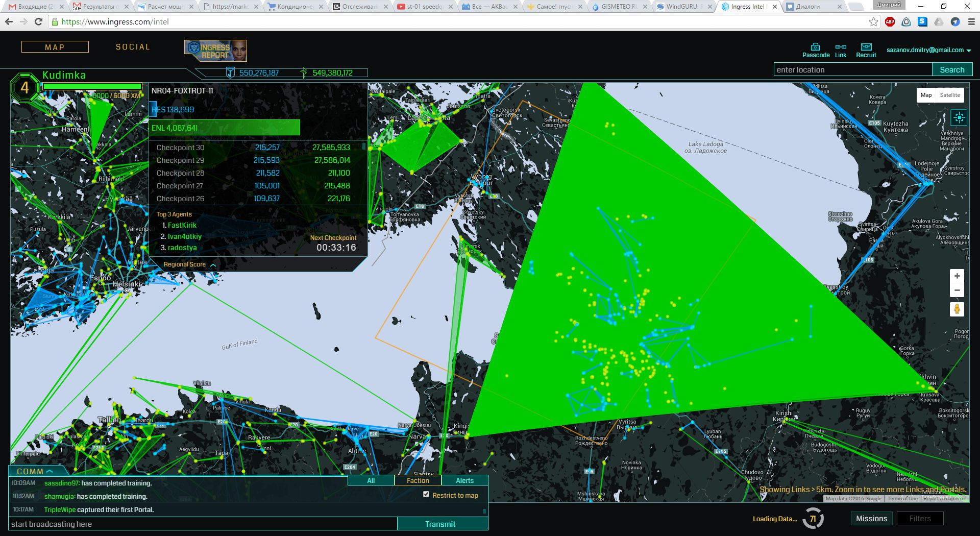Click the Checkpoint 30 score row
The height and width of the screenshot is (536, 980).
coord(254,148)
